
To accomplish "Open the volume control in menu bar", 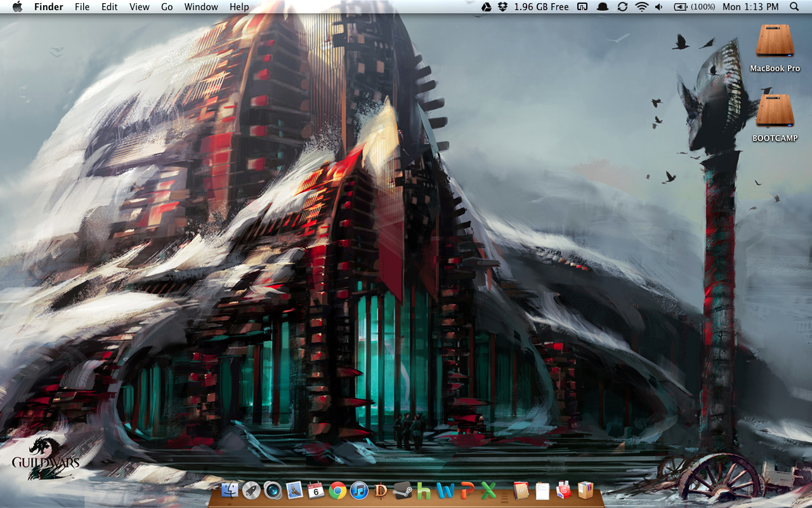I will (659, 7).
